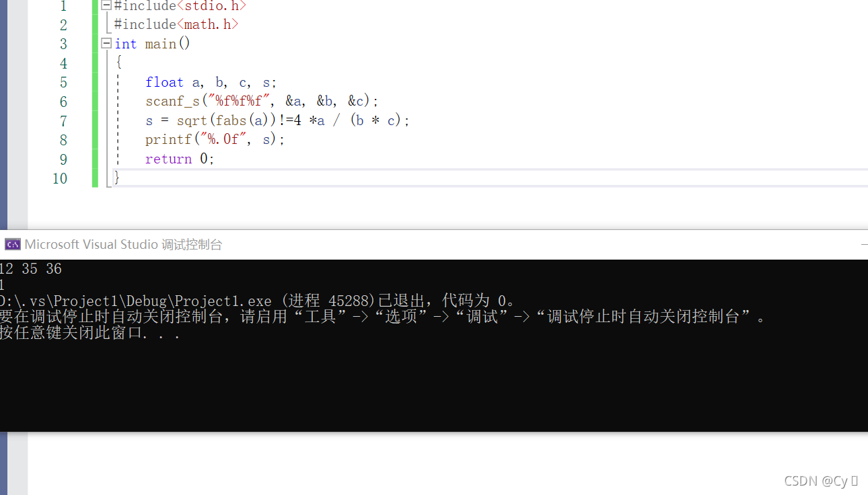
Task: Click line number 5 in the gutter
Action: coord(63,83)
